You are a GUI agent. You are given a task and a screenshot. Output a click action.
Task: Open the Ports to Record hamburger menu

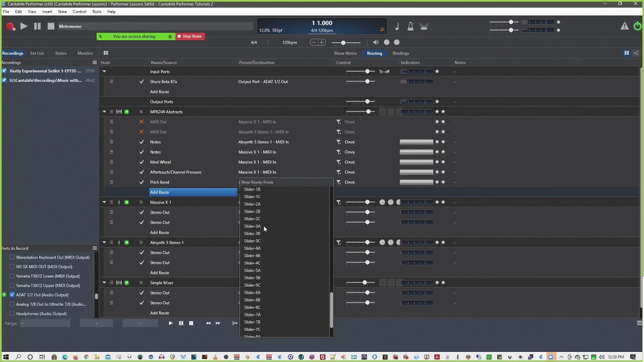pyautogui.click(x=94, y=248)
